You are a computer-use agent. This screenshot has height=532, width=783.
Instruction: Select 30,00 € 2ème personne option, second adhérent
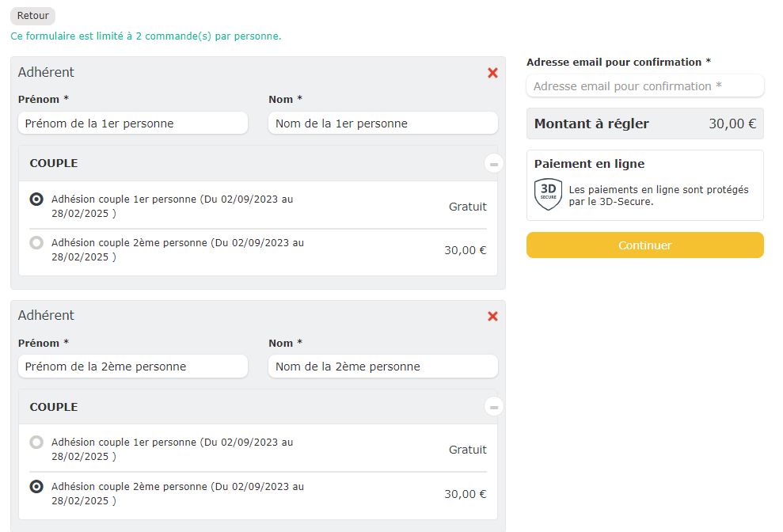(36, 487)
